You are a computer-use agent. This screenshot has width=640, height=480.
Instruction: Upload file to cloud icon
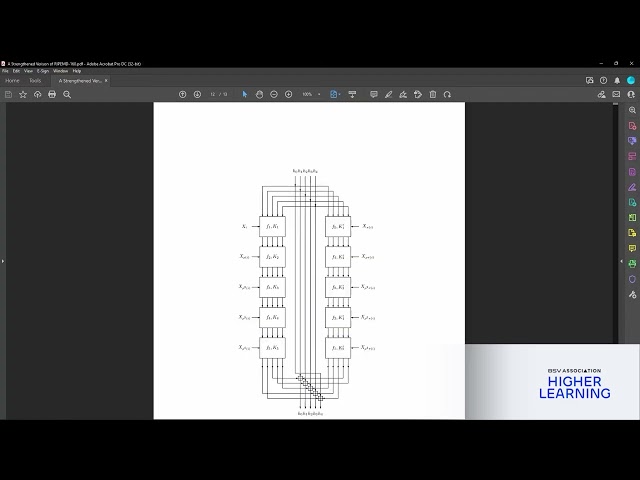[38, 95]
